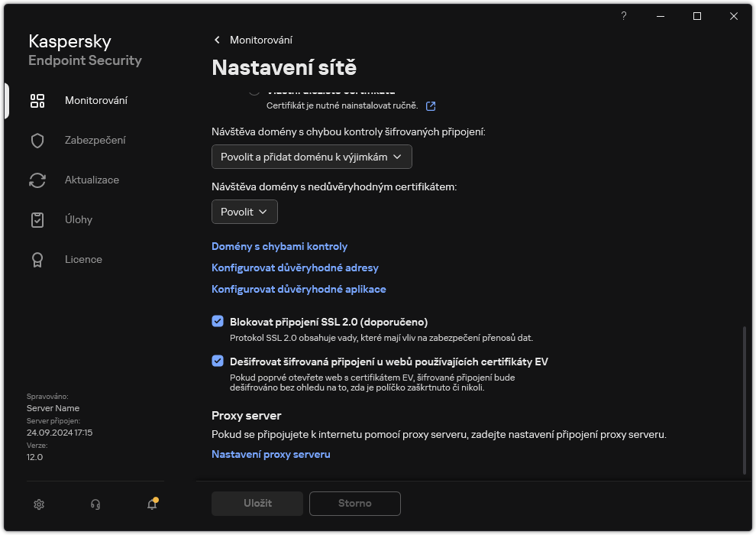The image size is (756, 535).
Task: Change the Povolit dropdown for untrusted certificates
Action: [244, 212]
